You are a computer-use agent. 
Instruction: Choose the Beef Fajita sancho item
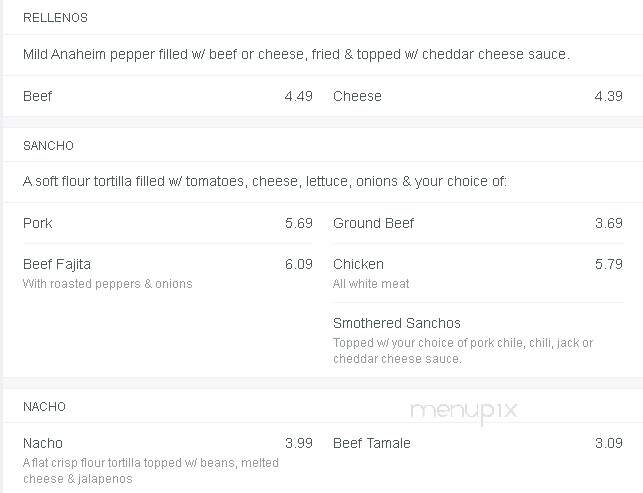coord(57,264)
